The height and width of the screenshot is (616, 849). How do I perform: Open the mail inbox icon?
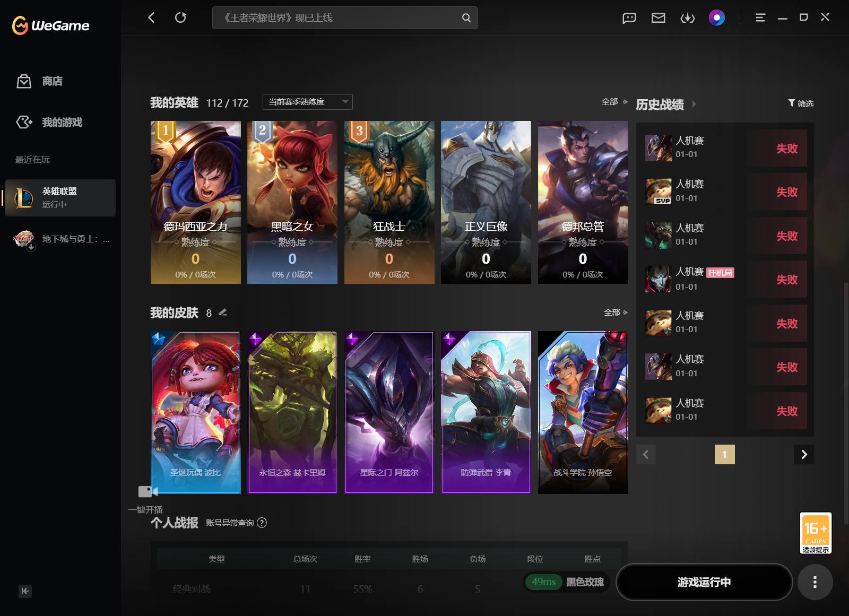658,18
